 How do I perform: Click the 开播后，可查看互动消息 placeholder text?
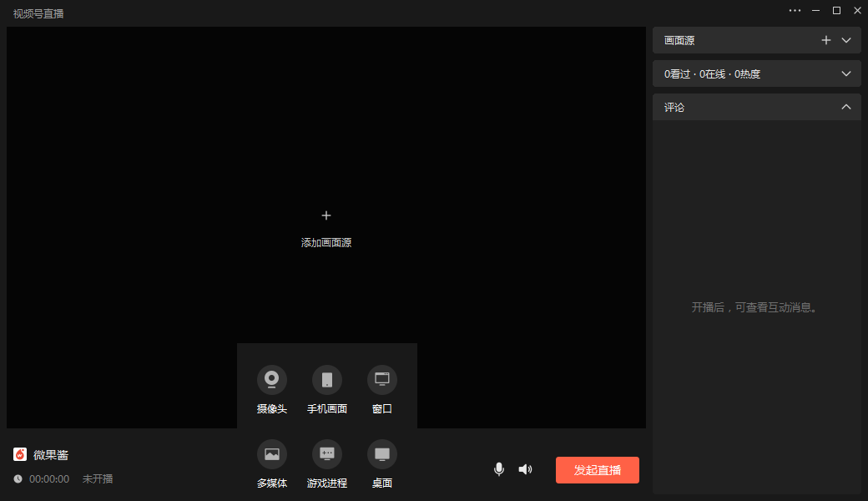tap(756, 307)
